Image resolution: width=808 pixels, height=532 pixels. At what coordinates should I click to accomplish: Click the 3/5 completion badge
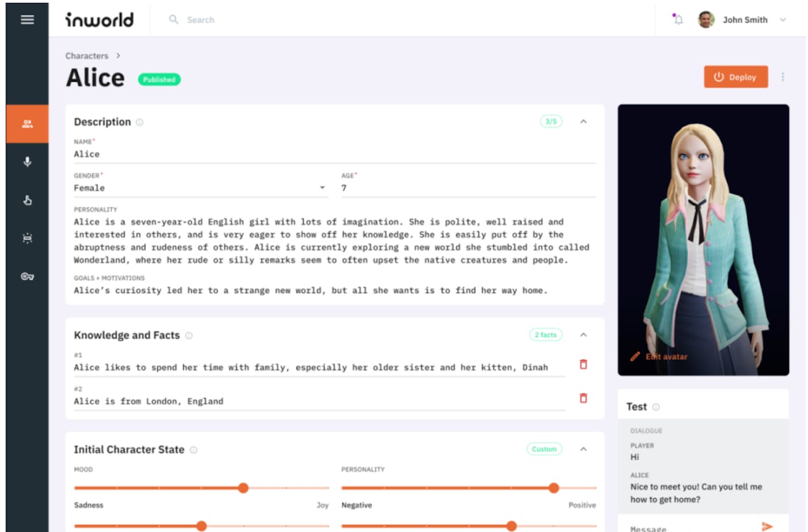pos(551,122)
